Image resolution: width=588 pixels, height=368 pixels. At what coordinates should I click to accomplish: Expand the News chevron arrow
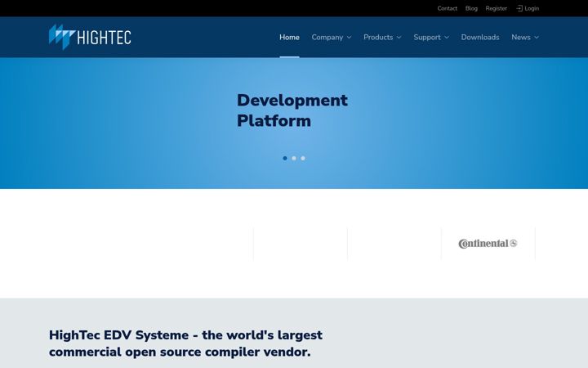[x=537, y=37]
